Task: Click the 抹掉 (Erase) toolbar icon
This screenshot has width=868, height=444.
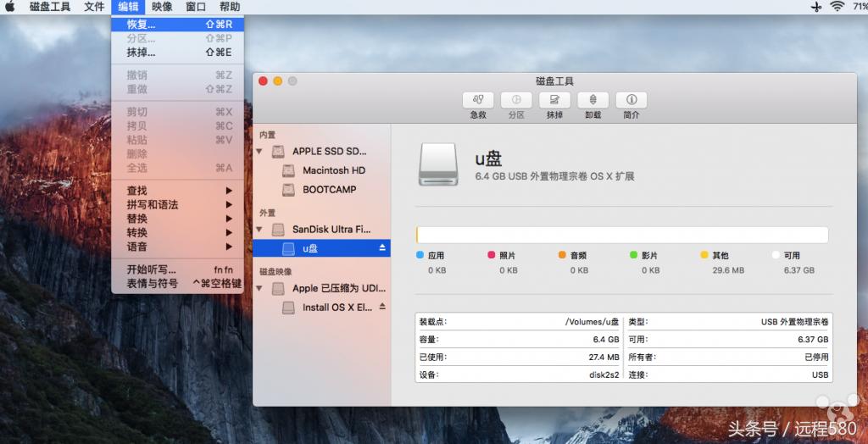Action: pyautogui.click(x=554, y=100)
